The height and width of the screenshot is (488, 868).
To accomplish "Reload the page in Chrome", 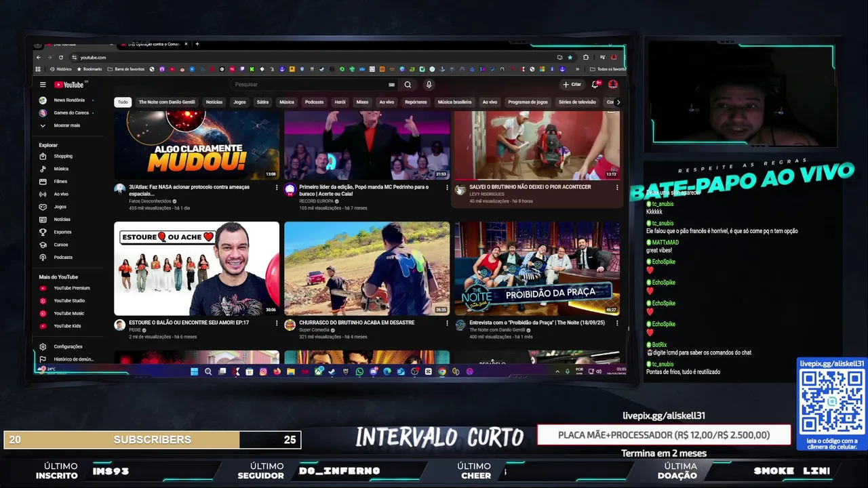I will 61,58.
